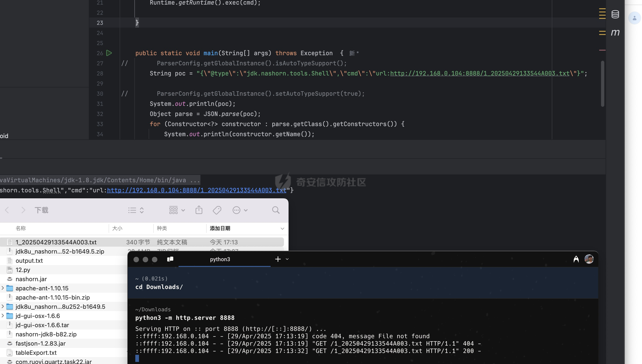Click the Finder share icon
Image resolution: width=642 pixels, height=364 pixels.
(x=199, y=210)
